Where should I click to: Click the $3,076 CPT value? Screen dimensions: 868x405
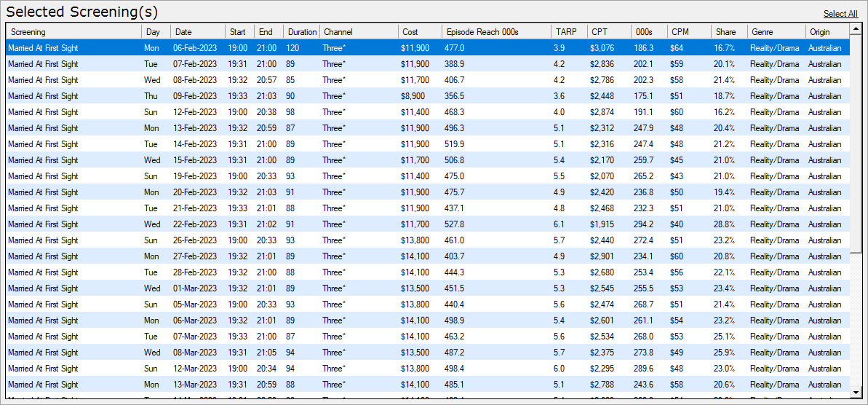(x=602, y=48)
